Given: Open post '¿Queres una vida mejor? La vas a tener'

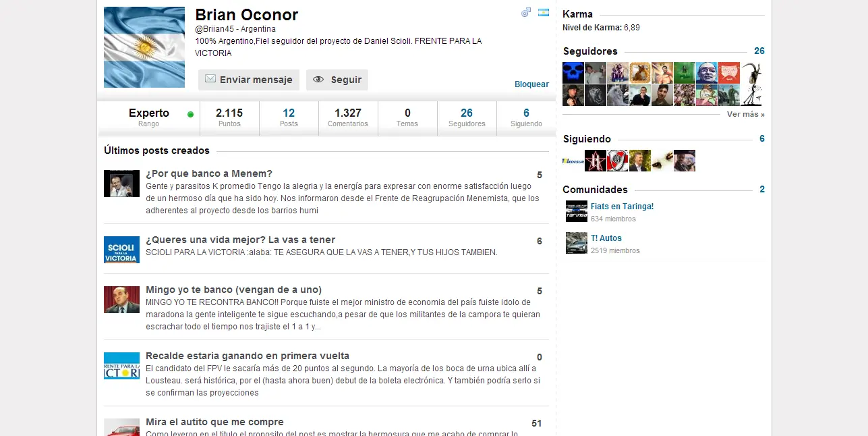Looking at the screenshot, I should (240, 240).
